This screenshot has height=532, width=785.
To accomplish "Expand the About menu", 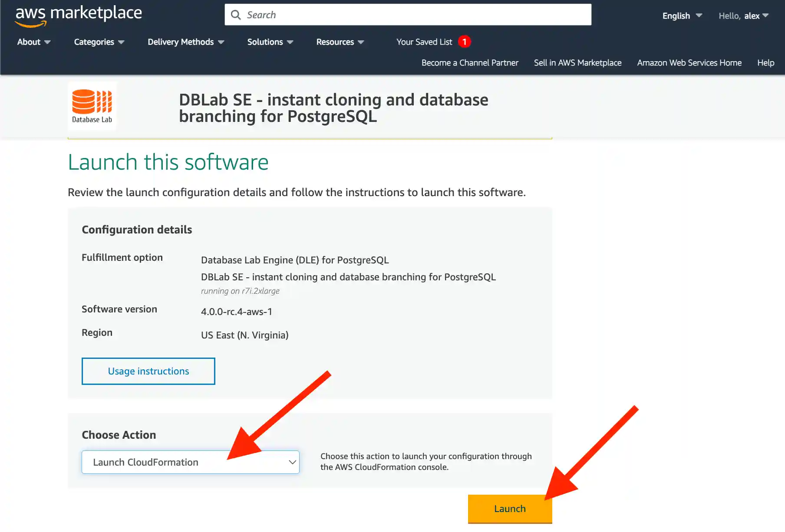I will (x=33, y=42).
